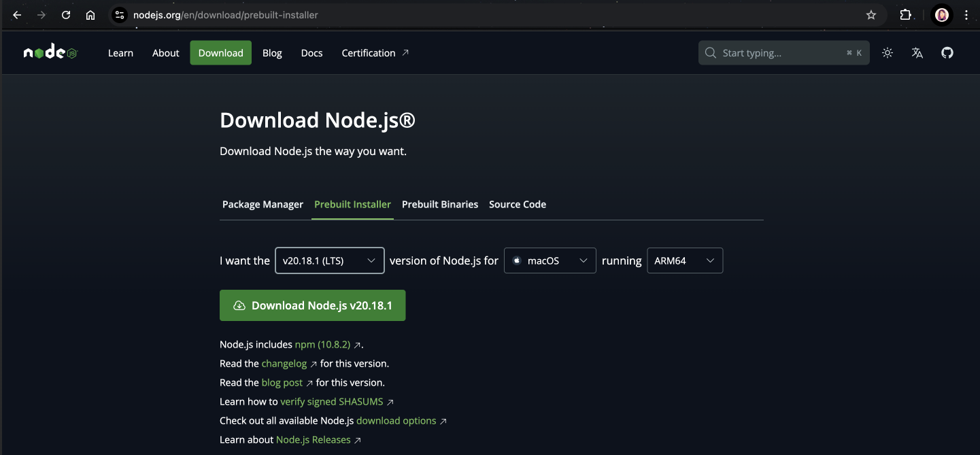
Task: Open the download options link
Action: coord(396,421)
